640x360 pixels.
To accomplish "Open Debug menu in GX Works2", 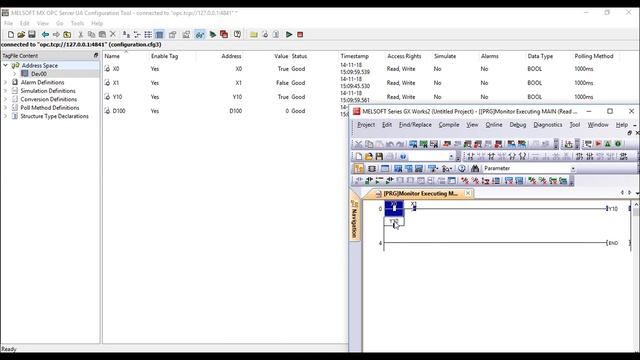I will [518, 125].
